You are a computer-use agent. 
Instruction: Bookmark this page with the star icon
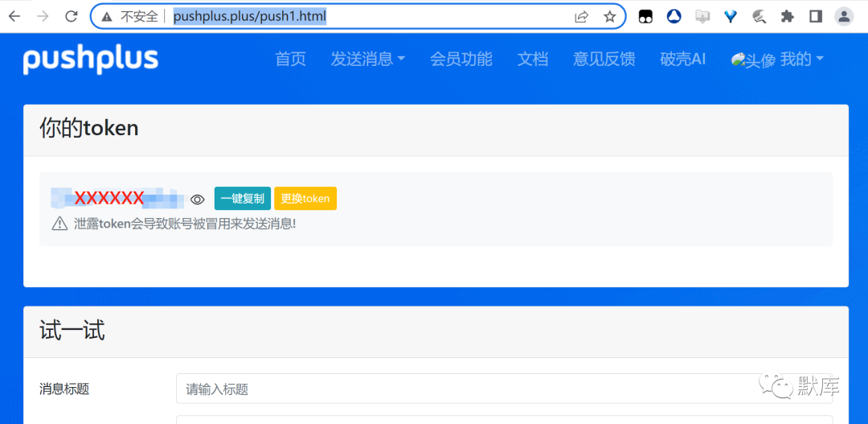point(609,17)
